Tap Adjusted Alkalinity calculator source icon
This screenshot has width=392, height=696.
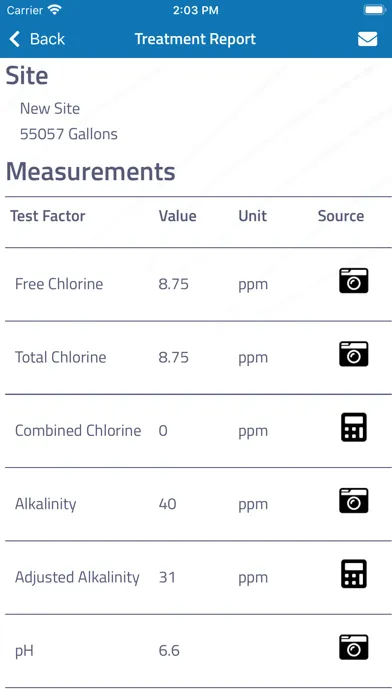[x=354, y=573]
